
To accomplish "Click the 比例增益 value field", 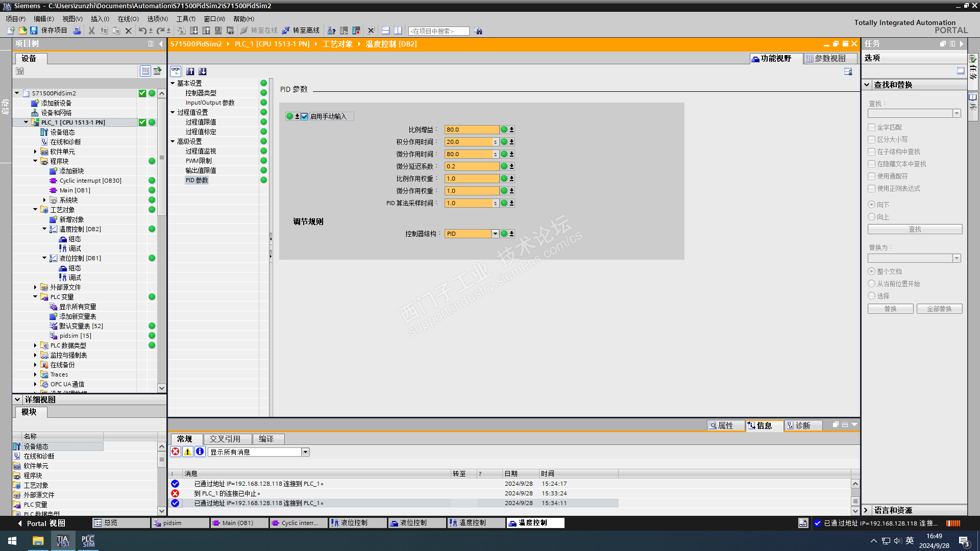I will click(x=471, y=130).
